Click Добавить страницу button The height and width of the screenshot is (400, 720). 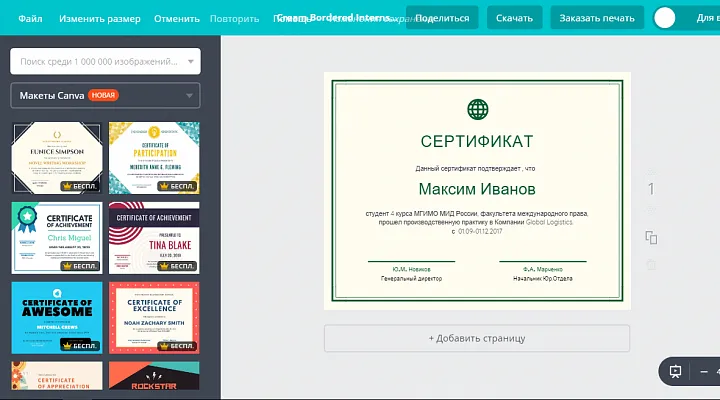[x=476, y=338]
